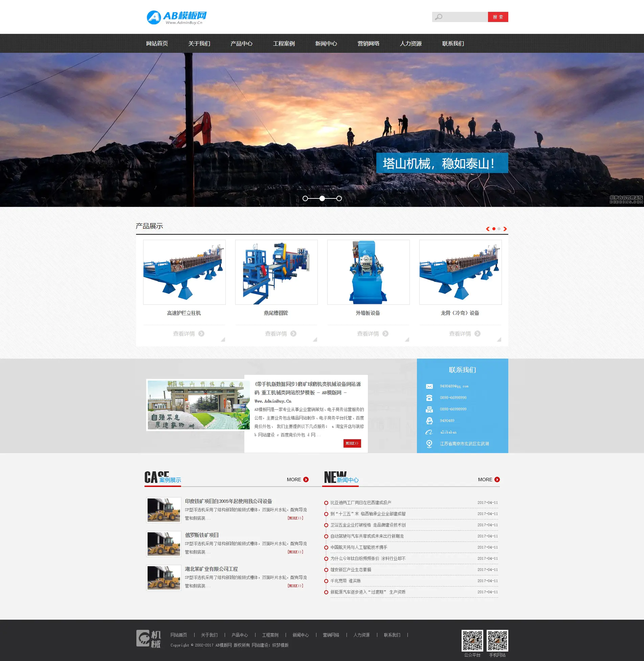Select the first banner slide dot

coord(305,198)
